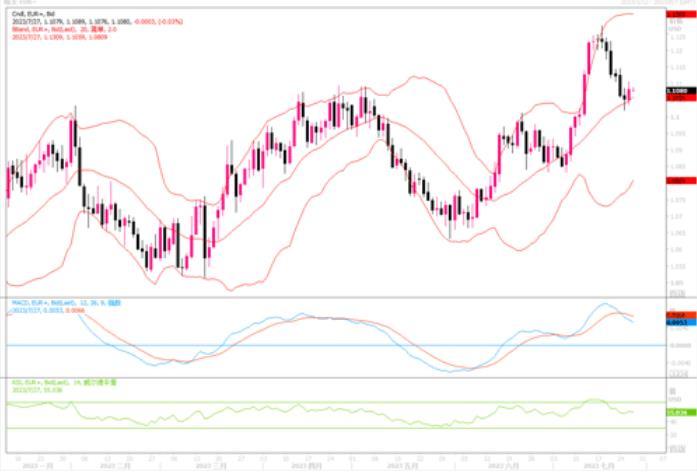Click the horizontal blue MACD zero line

coord(300,345)
